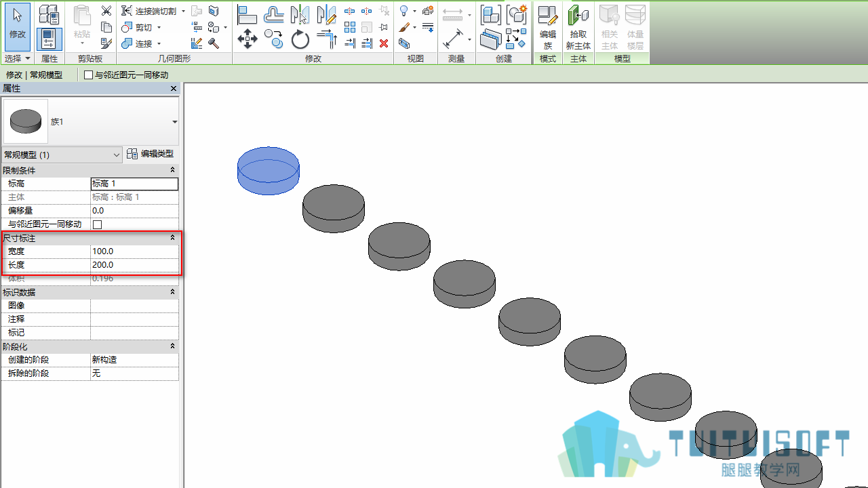The image size is (868, 488).
Task: Click the 编辑类型 button
Action: point(151,155)
